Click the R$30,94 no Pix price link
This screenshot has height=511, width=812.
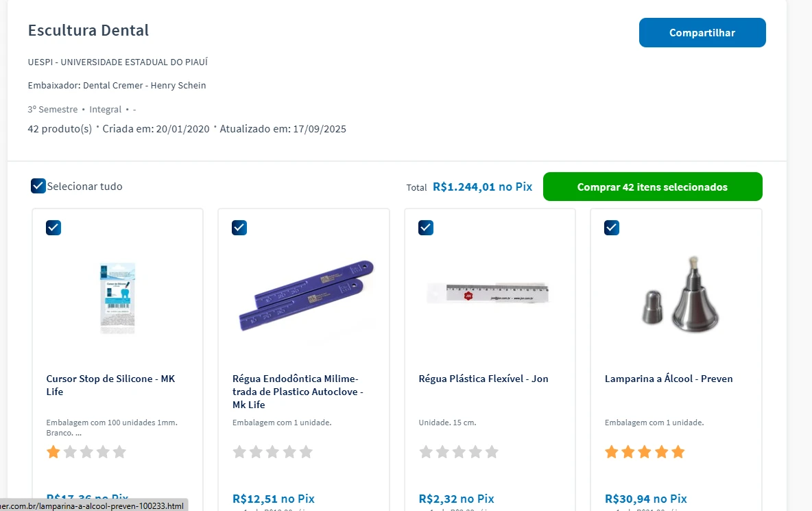tap(645, 499)
